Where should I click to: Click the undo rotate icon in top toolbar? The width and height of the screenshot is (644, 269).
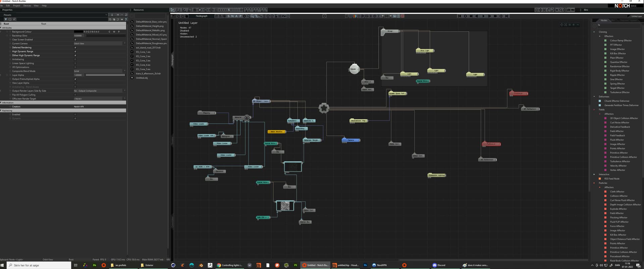tap(178, 10)
